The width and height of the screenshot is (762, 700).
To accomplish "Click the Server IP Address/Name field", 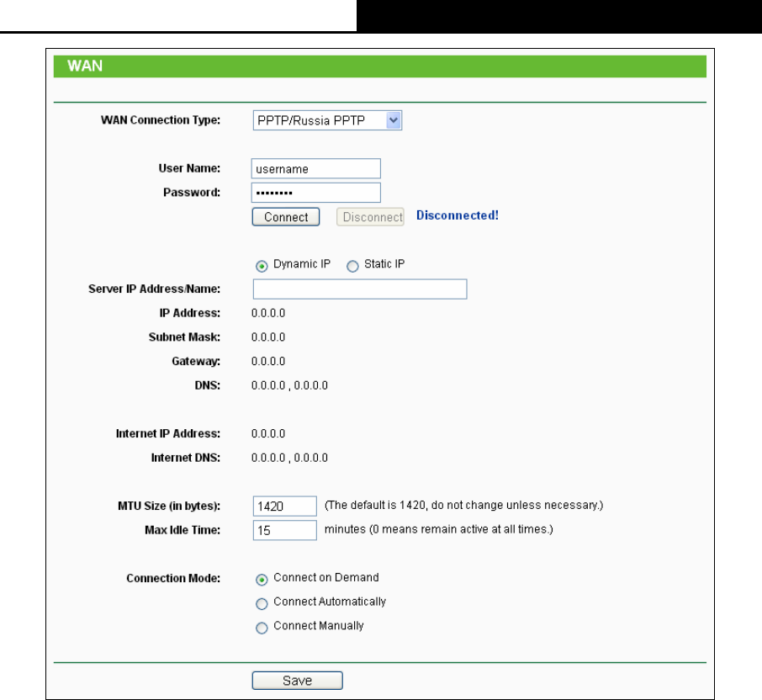I will (360, 289).
